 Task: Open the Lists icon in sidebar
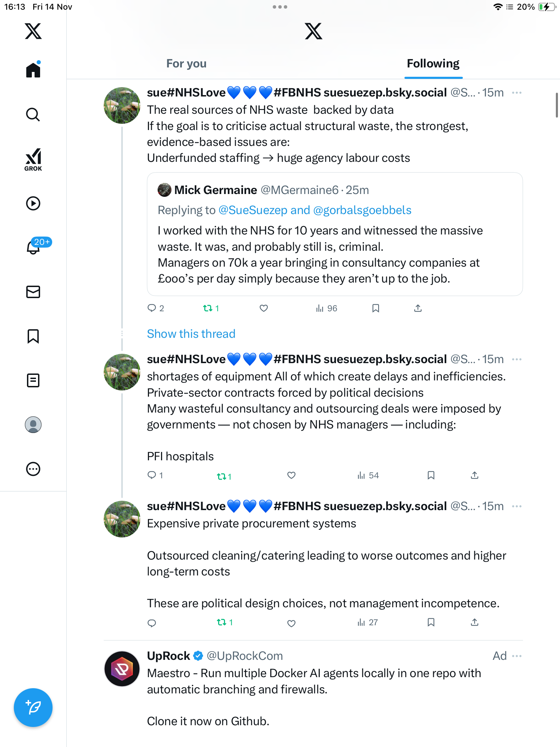[x=33, y=380]
